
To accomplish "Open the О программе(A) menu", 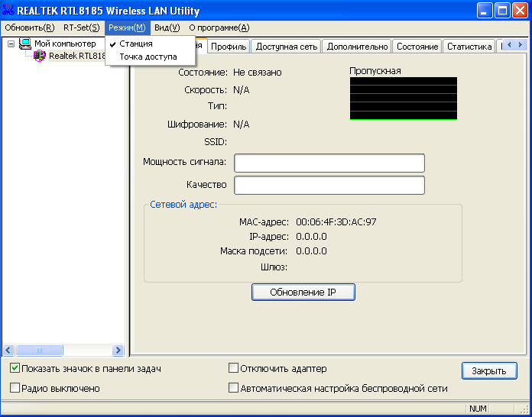I will click(219, 27).
